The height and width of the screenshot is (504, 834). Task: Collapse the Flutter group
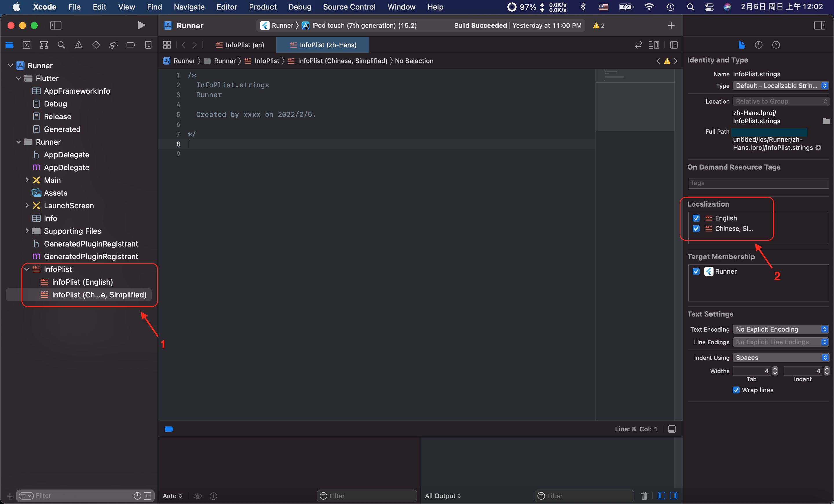point(19,78)
